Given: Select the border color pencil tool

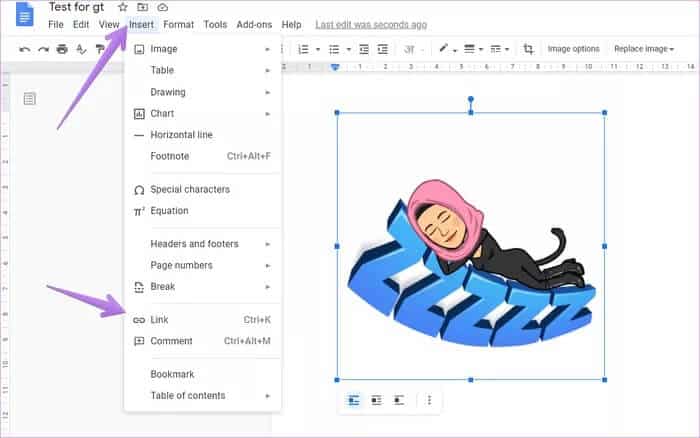Looking at the screenshot, I should (x=443, y=48).
